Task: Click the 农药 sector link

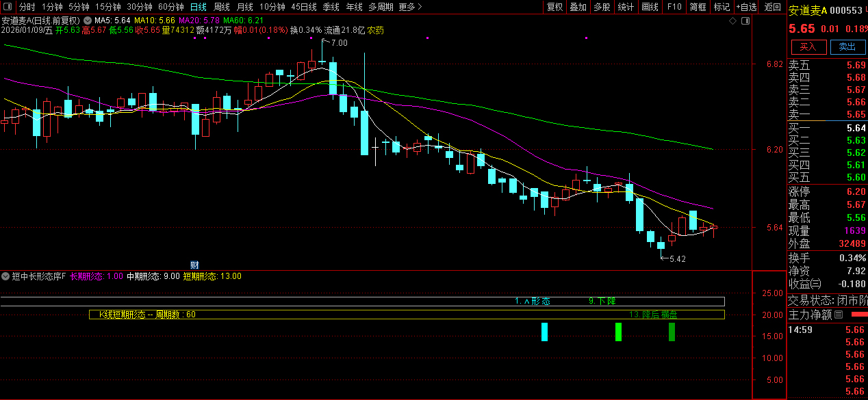Action: pyautogui.click(x=375, y=31)
